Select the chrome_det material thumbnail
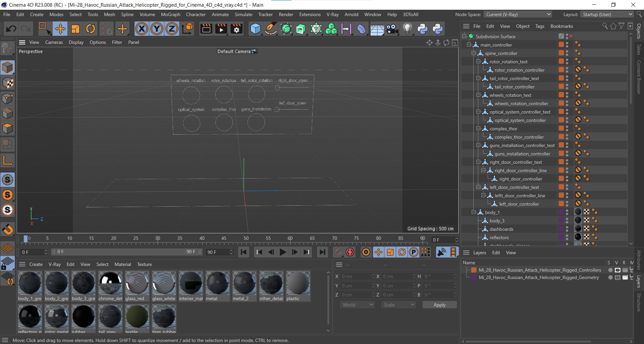The height and width of the screenshot is (344, 644). point(110,286)
